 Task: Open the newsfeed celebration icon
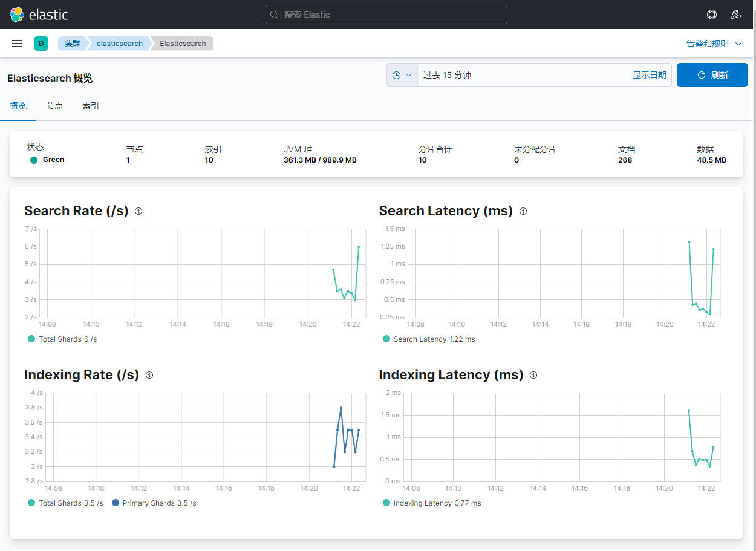tap(736, 15)
